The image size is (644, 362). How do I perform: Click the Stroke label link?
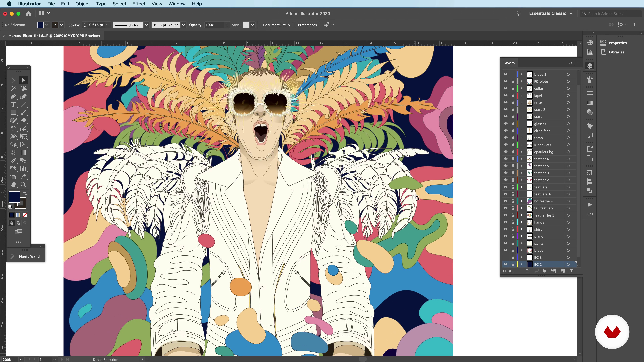(x=74, y=25)
